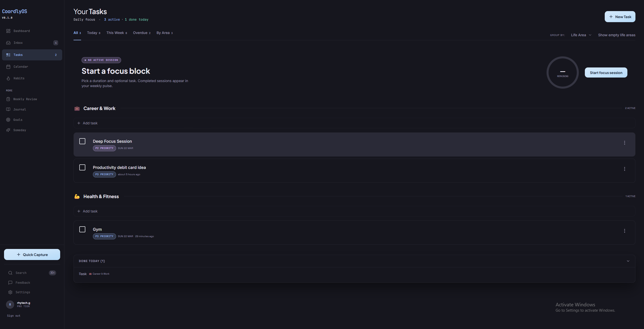
Task: Check off the Deep Focus Session task
Action: pyautogui.click(x=82, y=141)
